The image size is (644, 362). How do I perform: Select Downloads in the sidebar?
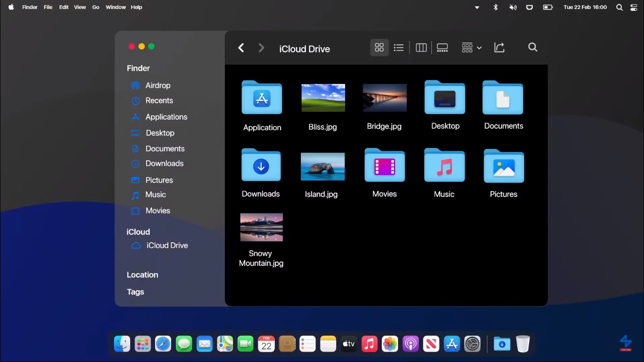pyautogui.click(x=164, y=164)
